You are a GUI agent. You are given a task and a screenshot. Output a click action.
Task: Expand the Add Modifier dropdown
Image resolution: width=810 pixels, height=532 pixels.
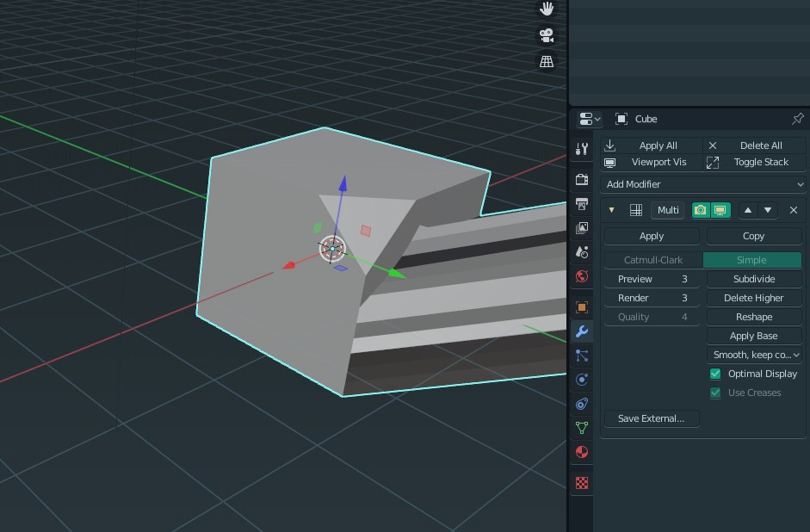703,184
